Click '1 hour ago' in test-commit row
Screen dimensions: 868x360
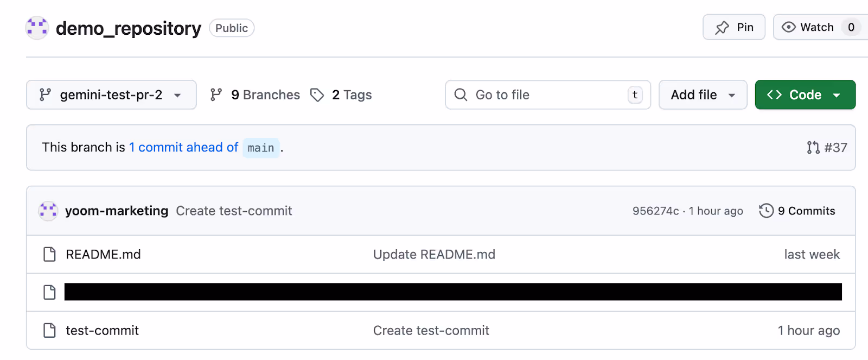808,330
